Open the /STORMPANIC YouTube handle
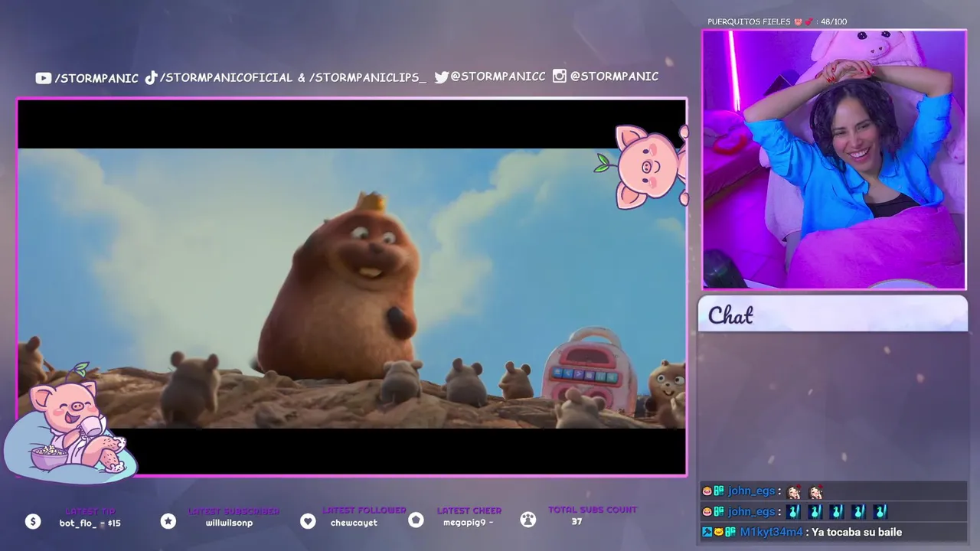This screenshot has width=980, height=551. [96, 78]
